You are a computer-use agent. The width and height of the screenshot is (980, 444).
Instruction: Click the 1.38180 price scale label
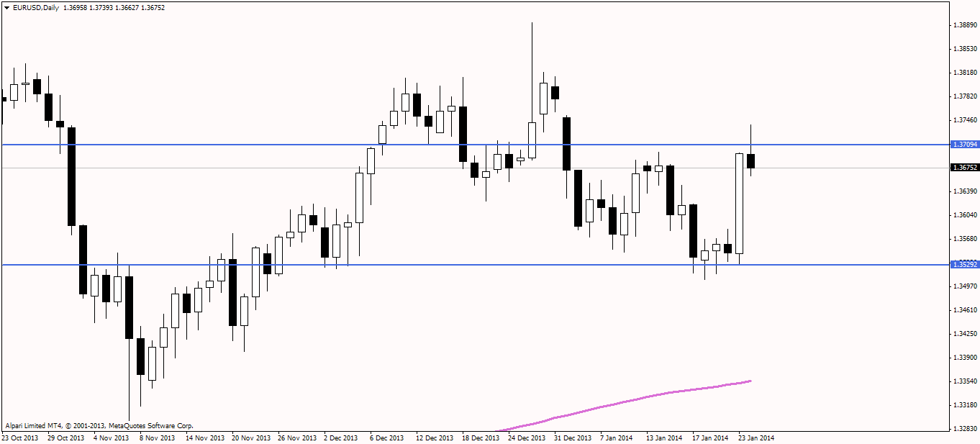click(964, 73)
